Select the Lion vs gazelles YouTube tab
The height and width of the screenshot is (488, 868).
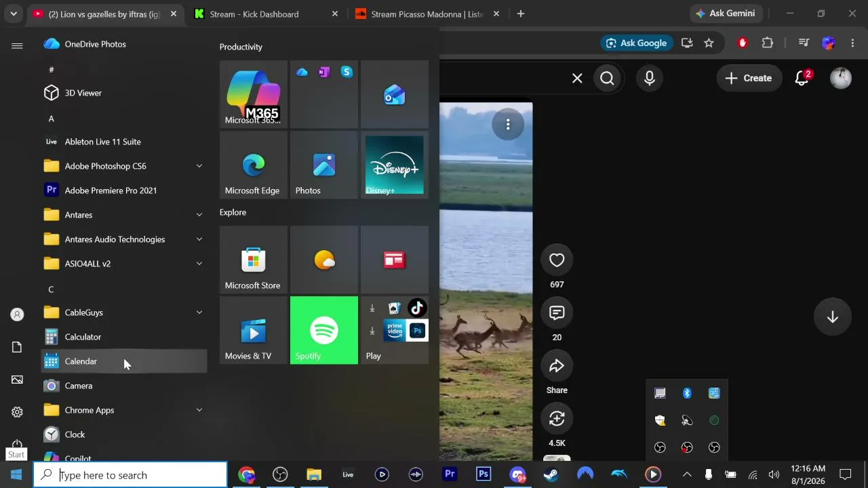[x=104, y=14]
